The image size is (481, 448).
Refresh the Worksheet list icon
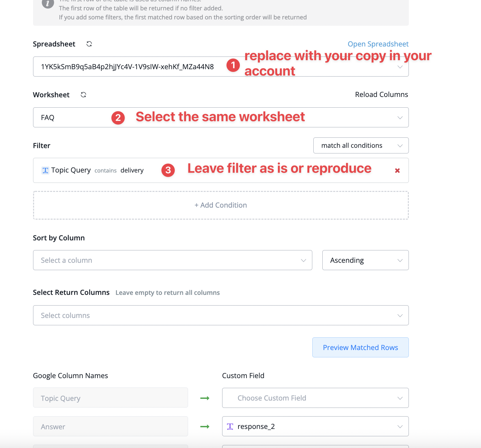click(x=84, y=95)
